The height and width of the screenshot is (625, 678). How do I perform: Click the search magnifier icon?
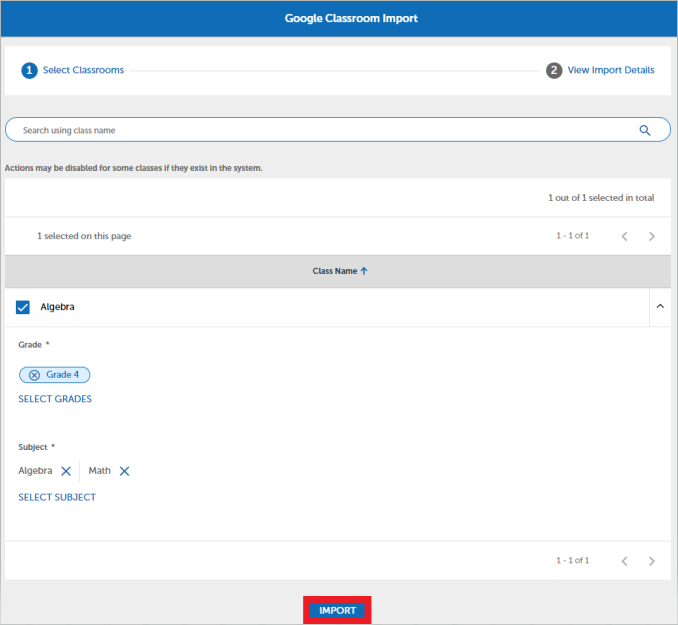pyautogui.click(x=645, y=130)
